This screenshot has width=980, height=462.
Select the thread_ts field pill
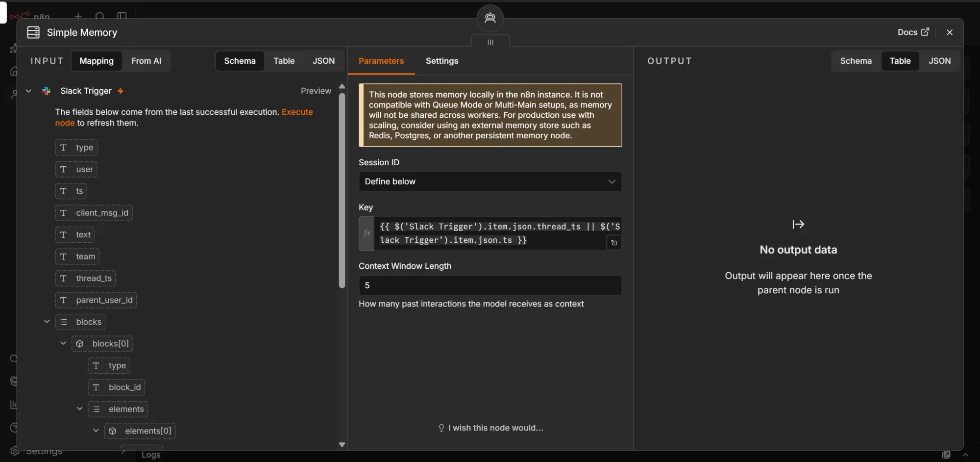[85, 279]
